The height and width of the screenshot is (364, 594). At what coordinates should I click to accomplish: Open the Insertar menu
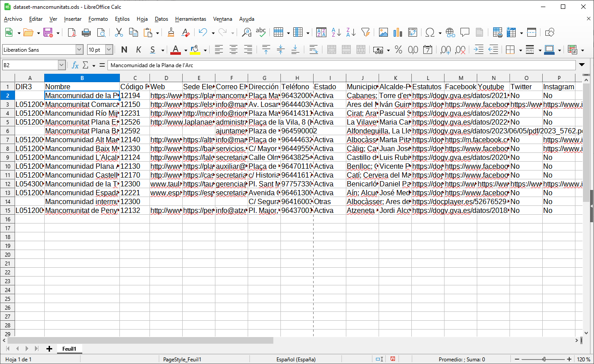73,19
